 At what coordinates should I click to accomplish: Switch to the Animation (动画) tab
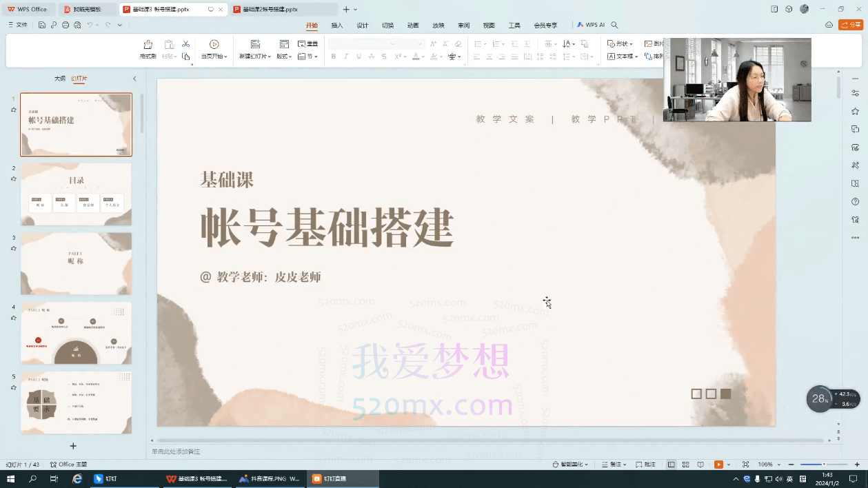pos(413,25)
